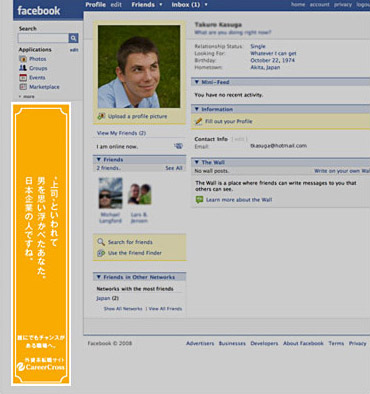Click October 22, 1974 birthday link
370x394 pixels.
[273, 60]
